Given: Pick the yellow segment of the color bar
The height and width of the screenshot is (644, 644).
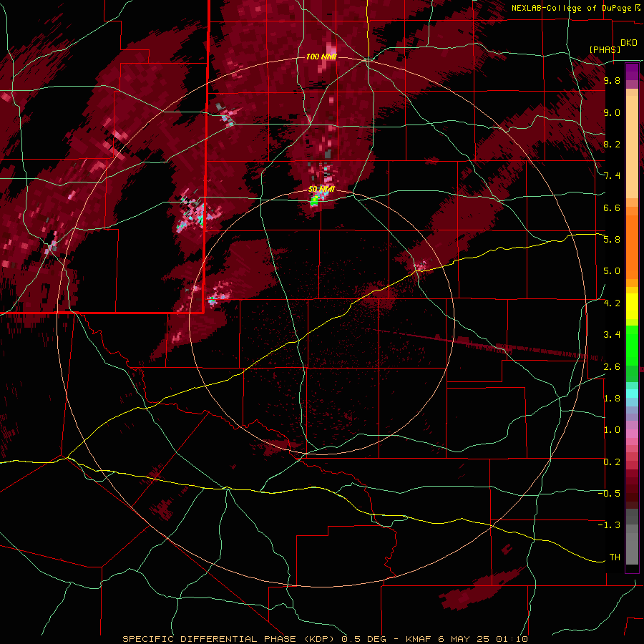Looking at the screenshot, I should click(x=632, y=306).
